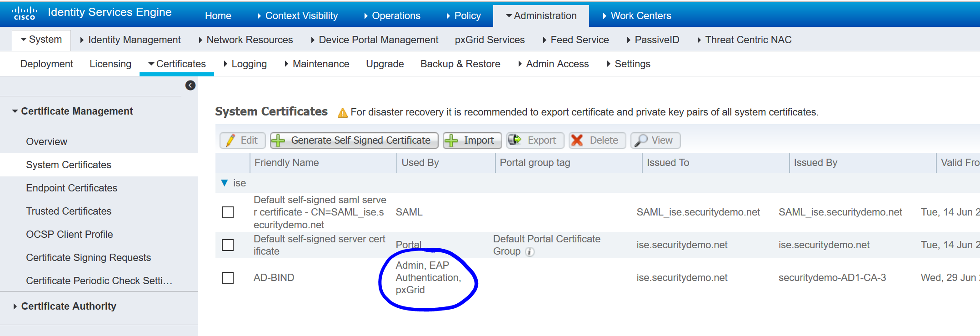Sort by the Portal group tag column header
The width and height of the screenshot is (980, 336).
point(568,163)
